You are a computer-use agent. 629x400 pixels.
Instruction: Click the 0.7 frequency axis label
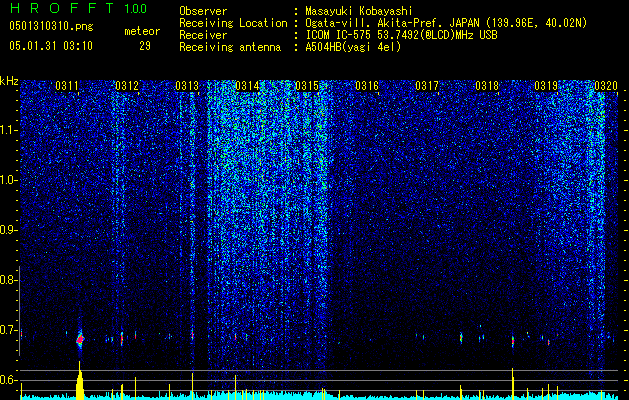tap(8, 330)
